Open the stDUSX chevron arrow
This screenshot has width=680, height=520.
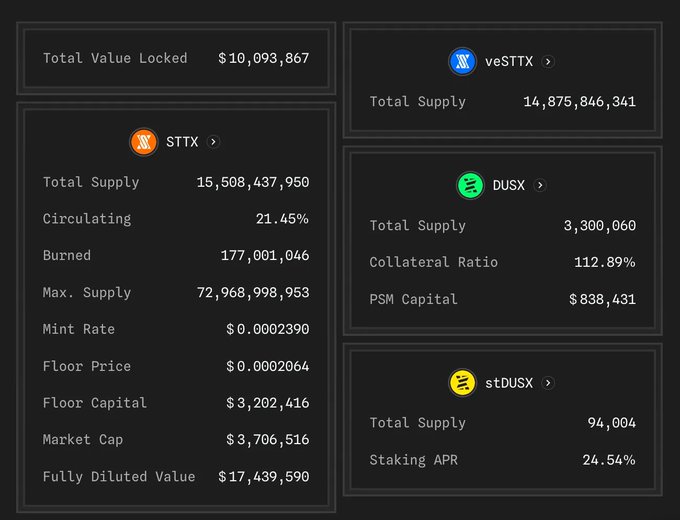[548, 382]
